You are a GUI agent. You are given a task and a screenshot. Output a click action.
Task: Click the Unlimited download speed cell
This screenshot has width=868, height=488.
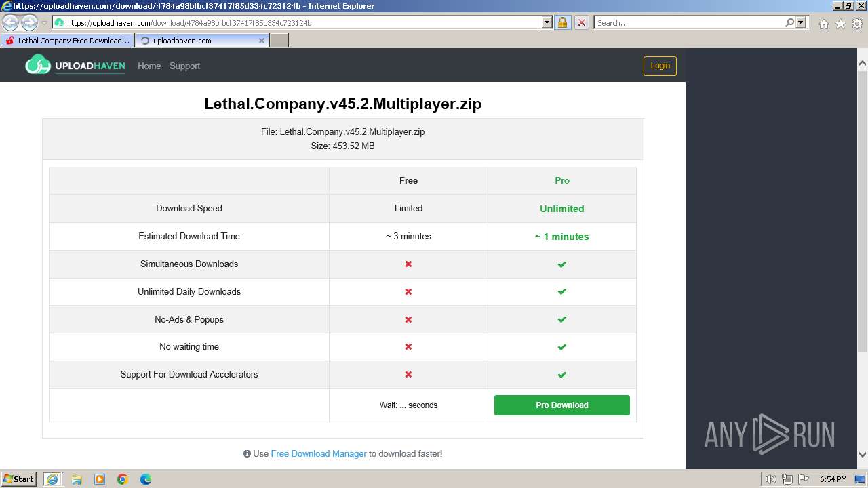coord(562,209)
